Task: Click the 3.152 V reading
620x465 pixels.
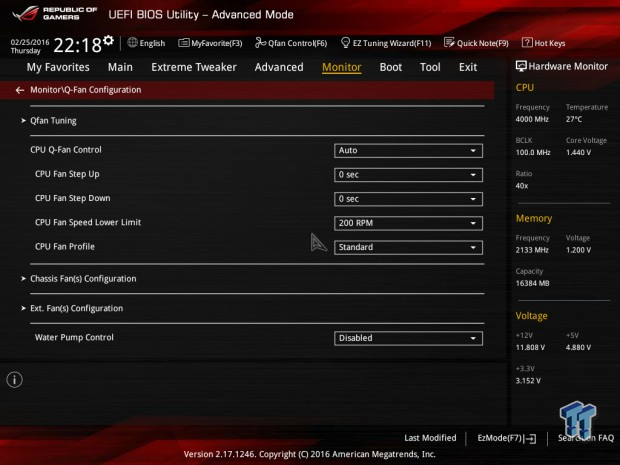Action: [x=528, y=381]
